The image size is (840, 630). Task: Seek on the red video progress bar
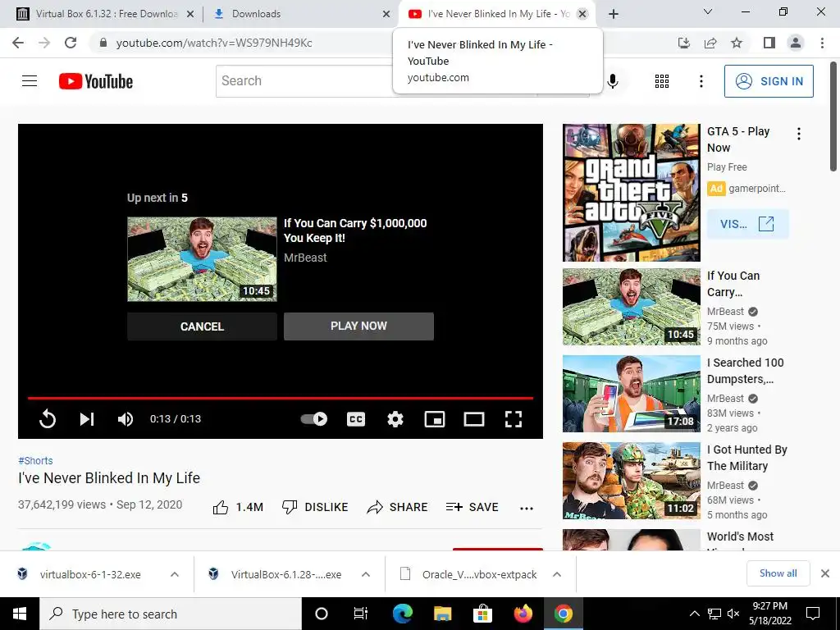click(x=281, y=398)
